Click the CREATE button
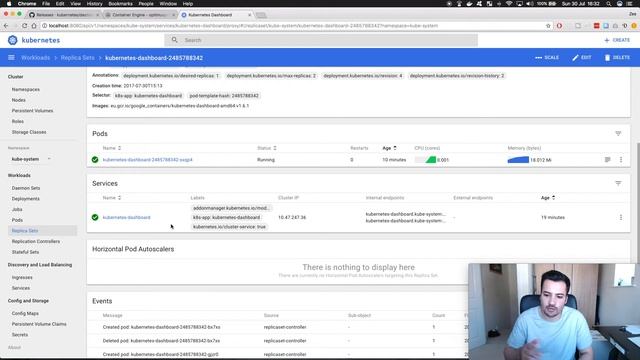This screenshot has height=360, width=640. [617, 40]
